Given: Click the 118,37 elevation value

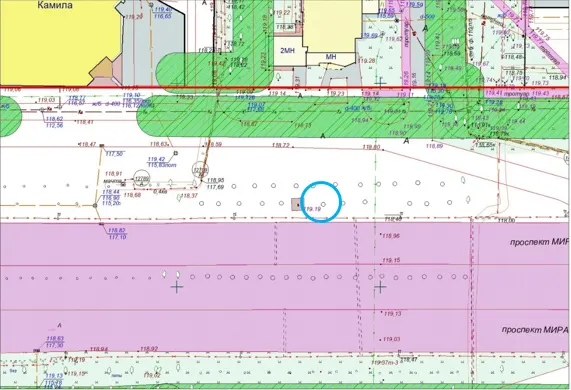Looking at the screenshot, I should [189, 196].
